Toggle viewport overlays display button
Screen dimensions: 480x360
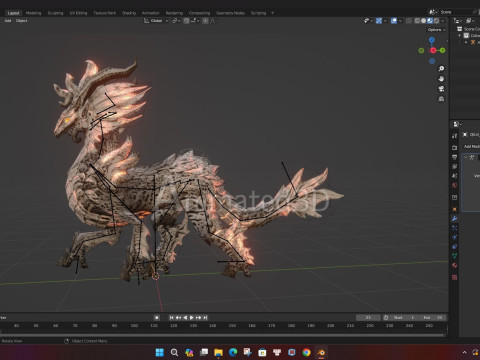[394, 21]
